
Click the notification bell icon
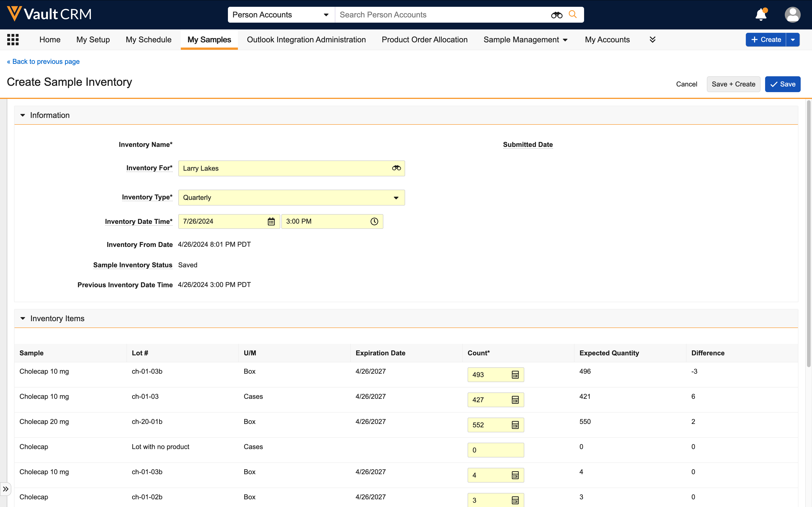761,15
